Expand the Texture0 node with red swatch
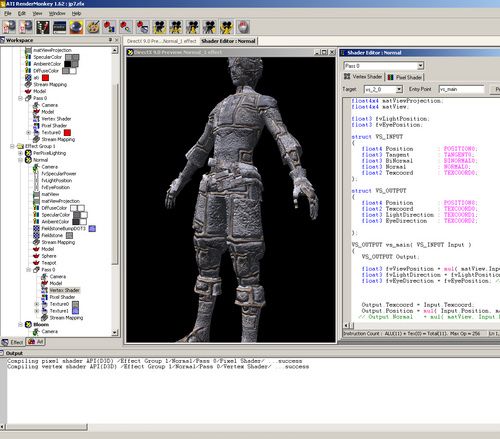The width and height of the screenshot is (500, 439). click(29, 132)
